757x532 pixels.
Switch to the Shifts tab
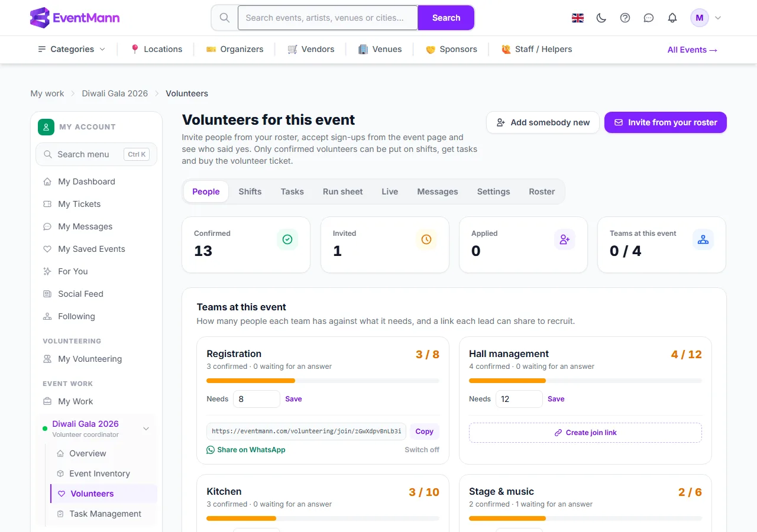pos(250,192)
